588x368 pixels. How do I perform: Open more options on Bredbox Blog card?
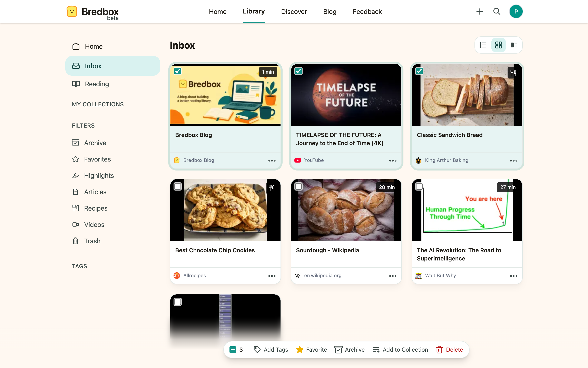point(272,161)
